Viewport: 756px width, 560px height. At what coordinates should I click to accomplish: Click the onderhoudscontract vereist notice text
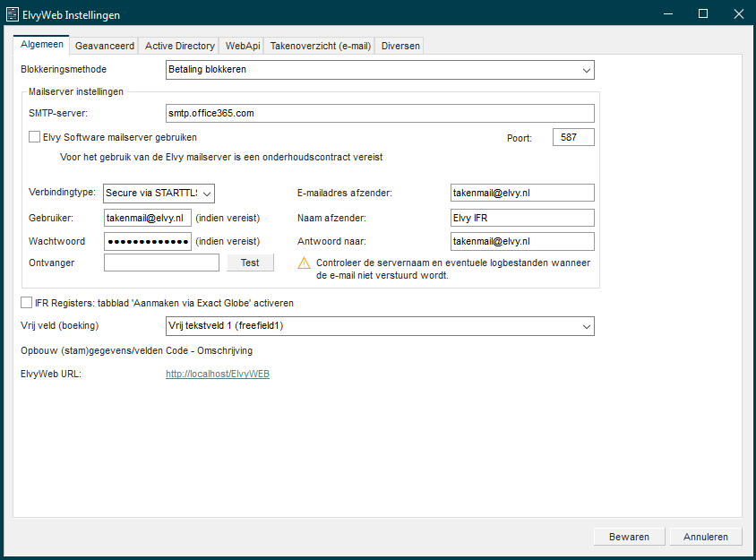221,157
